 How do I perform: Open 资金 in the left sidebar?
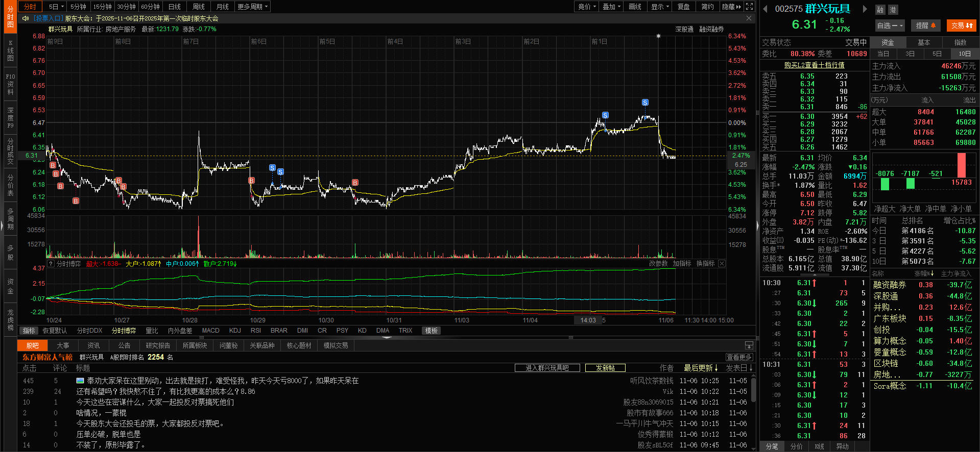pyautogui.click(x=10, y=286)
